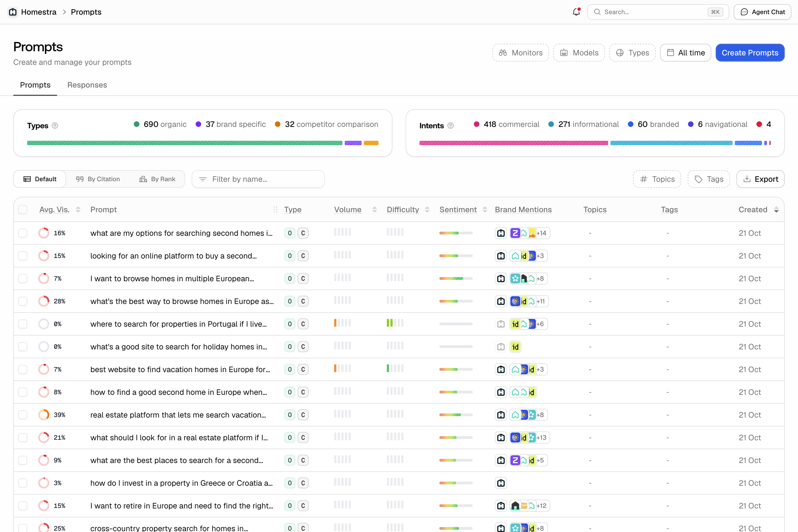The image size is (798, 532).
Task: Click the Homestra logo icon
Action: (x=12, y=12)
